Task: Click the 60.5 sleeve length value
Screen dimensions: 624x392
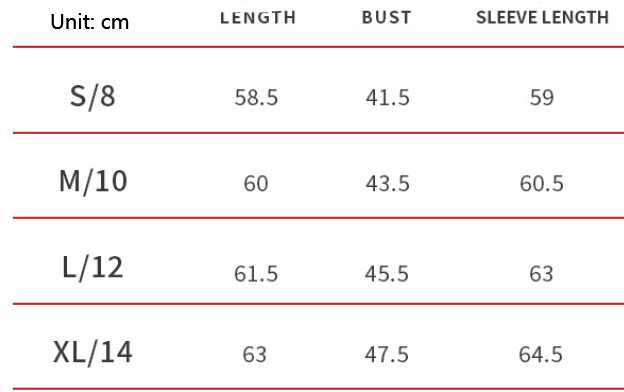Action: pos(541,184)
